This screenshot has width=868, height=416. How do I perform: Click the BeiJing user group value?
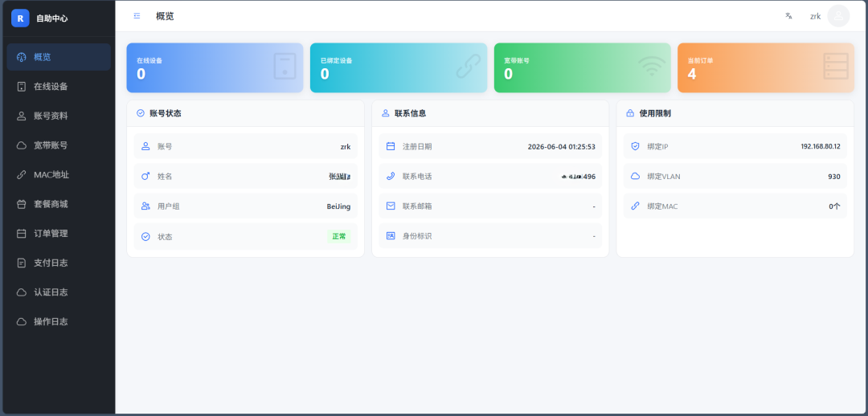(x=338, y=206)
